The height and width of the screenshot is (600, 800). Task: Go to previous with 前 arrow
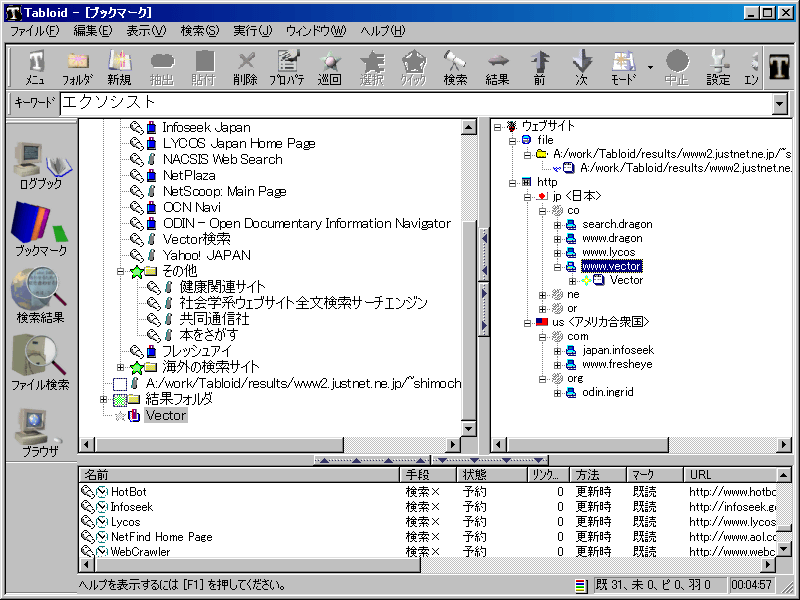[539, 67]
